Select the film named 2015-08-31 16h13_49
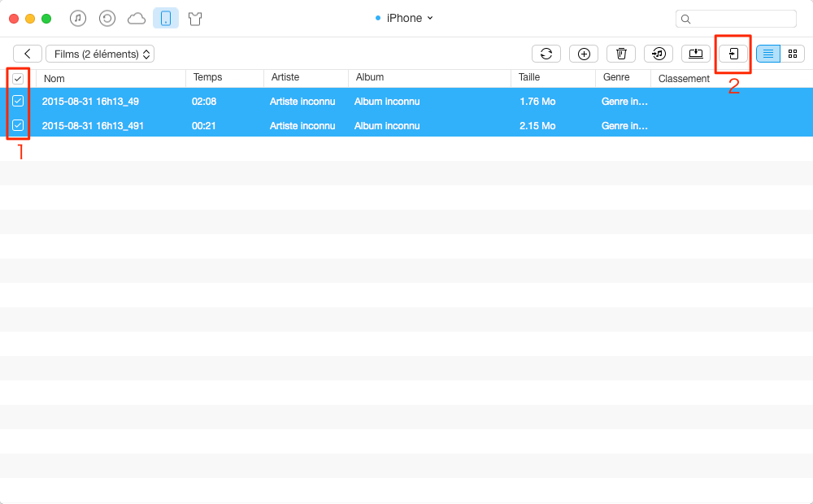This screenshot has height=504, width=813. pos(90,102)
